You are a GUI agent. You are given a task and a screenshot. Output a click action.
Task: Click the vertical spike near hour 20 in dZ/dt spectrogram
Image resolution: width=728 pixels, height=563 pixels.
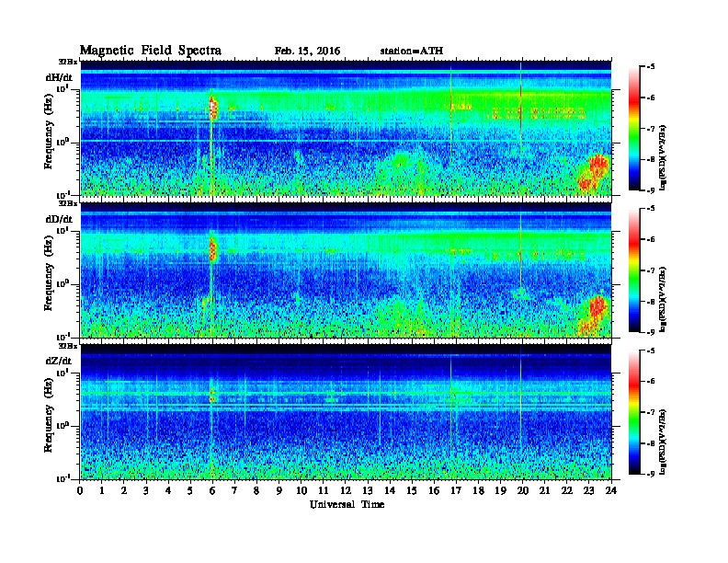[521, 399]
